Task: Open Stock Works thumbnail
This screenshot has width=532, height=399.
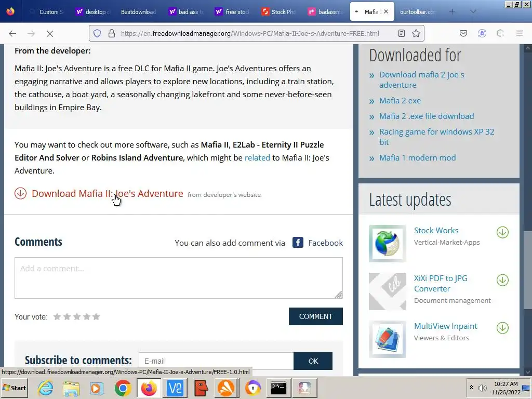Action: 388,244
